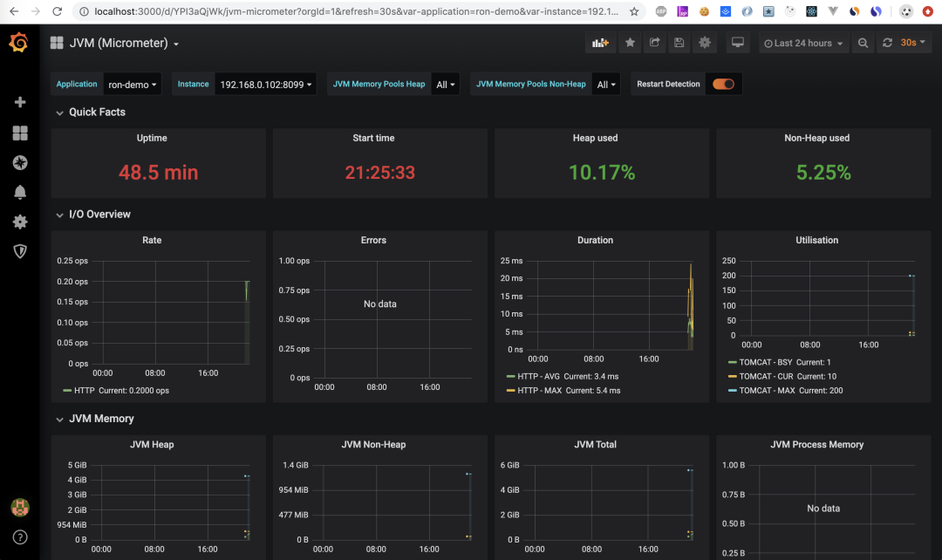Open the Rate panel title menu
Image resolution: width=942 pixels, height=560 pixels.
(152, 241)
